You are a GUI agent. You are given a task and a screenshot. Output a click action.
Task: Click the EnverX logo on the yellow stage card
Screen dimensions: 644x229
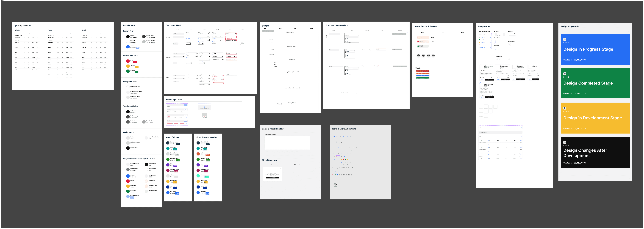pos(564,108)
